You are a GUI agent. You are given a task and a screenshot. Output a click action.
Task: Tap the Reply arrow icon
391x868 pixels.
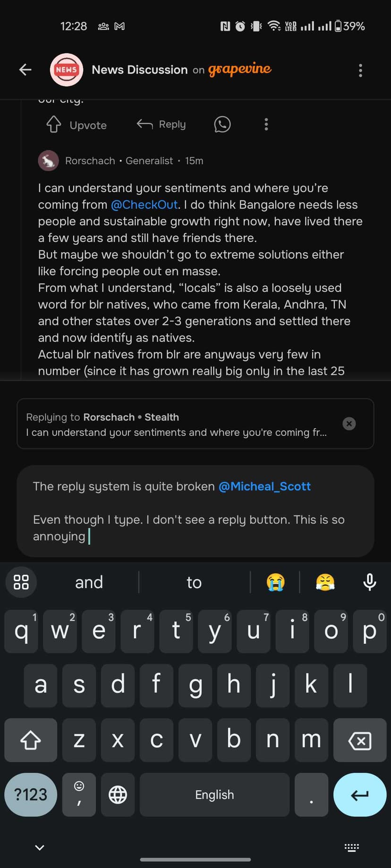[144, 124]
